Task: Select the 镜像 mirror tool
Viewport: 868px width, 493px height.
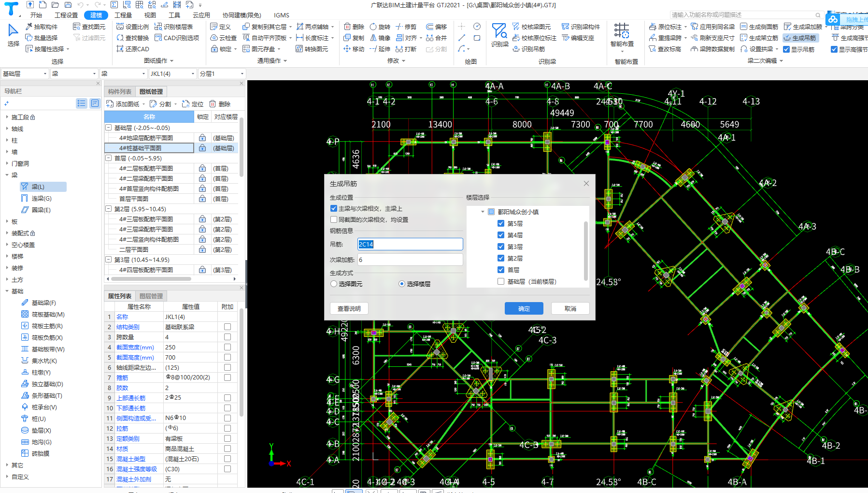Action: (380, 38)
